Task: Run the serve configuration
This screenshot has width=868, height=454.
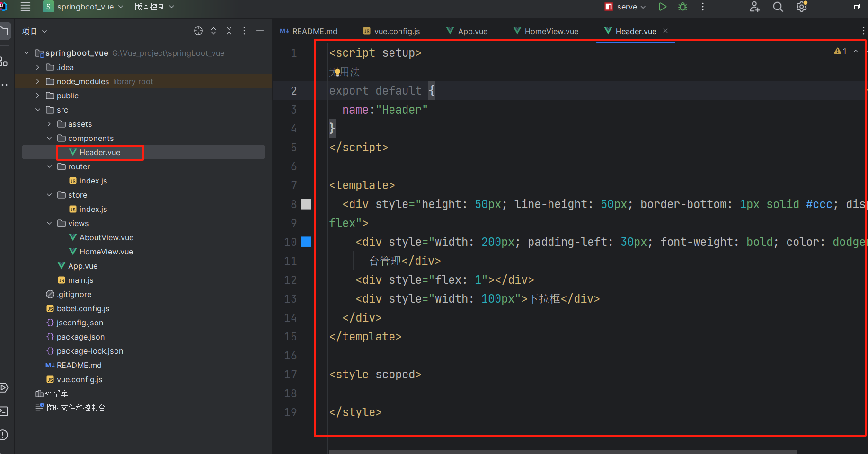Action: [x=663, y=7]
